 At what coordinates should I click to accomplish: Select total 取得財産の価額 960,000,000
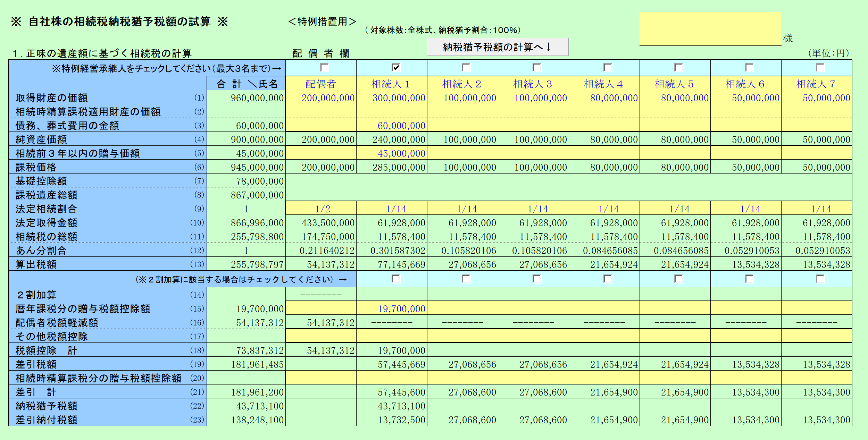[x=246, y=98]
